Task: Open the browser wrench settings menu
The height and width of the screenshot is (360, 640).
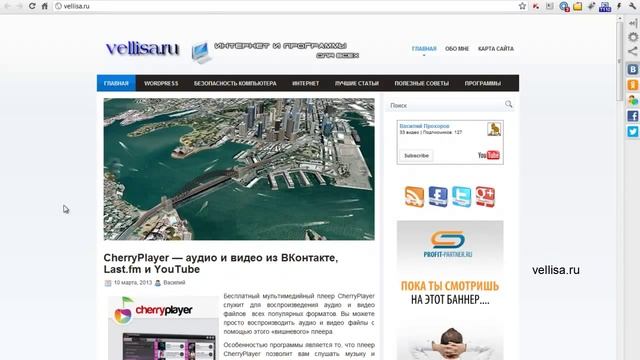Action: (x=632, y=6)
